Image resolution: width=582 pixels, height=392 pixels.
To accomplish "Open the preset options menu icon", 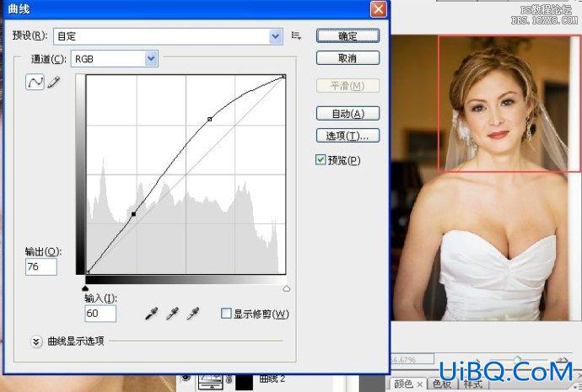I will (x=296, y=35).
